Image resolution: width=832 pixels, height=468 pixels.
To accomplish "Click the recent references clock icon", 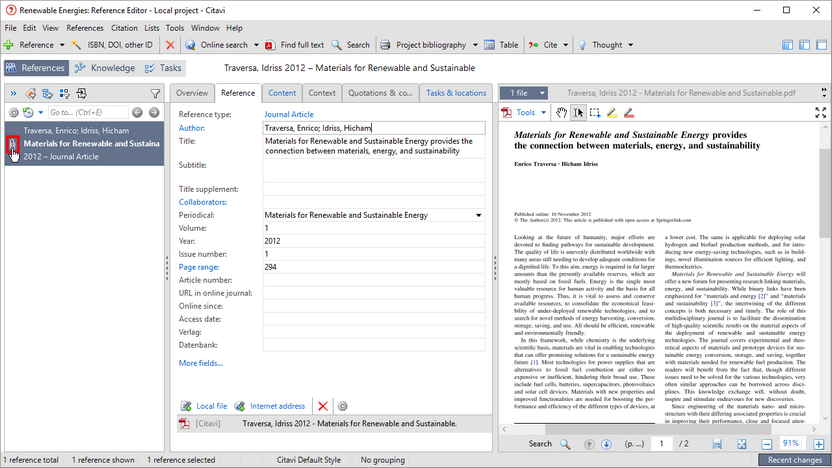I will click(28, 112).
